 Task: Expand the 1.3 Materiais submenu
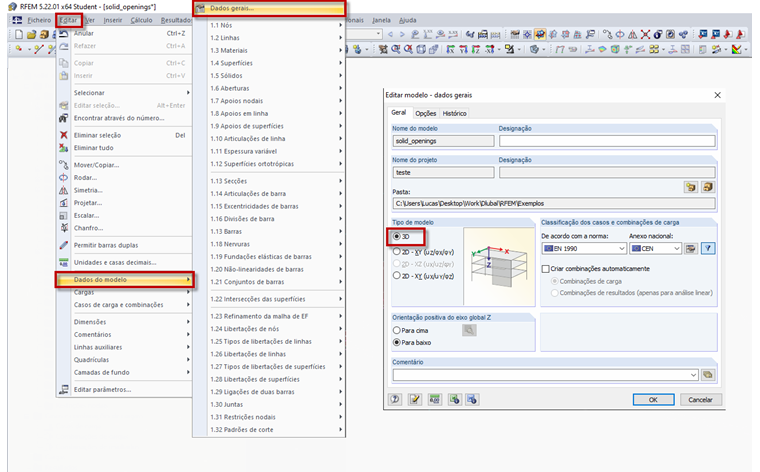pyautogui.click(x=275, y=50)
